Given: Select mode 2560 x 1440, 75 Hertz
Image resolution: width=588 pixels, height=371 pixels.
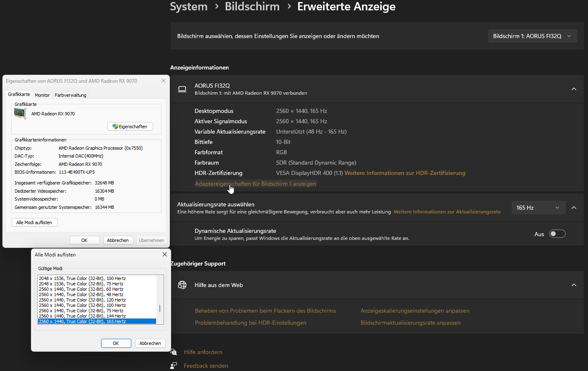Looking at the screenshot, I should (97, 311).
